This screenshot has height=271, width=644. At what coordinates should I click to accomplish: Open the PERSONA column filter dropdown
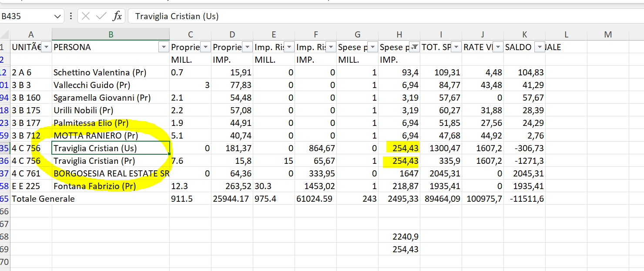pos(164,47)
